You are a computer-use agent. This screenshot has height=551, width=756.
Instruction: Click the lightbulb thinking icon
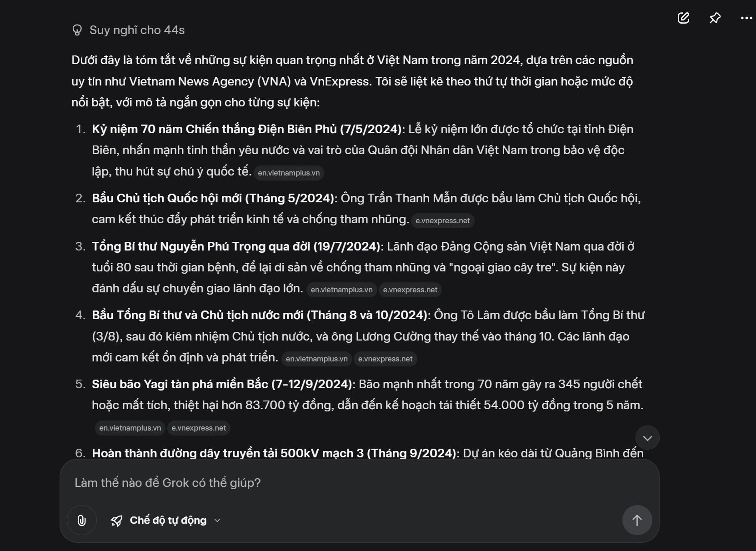click(77, 30)
